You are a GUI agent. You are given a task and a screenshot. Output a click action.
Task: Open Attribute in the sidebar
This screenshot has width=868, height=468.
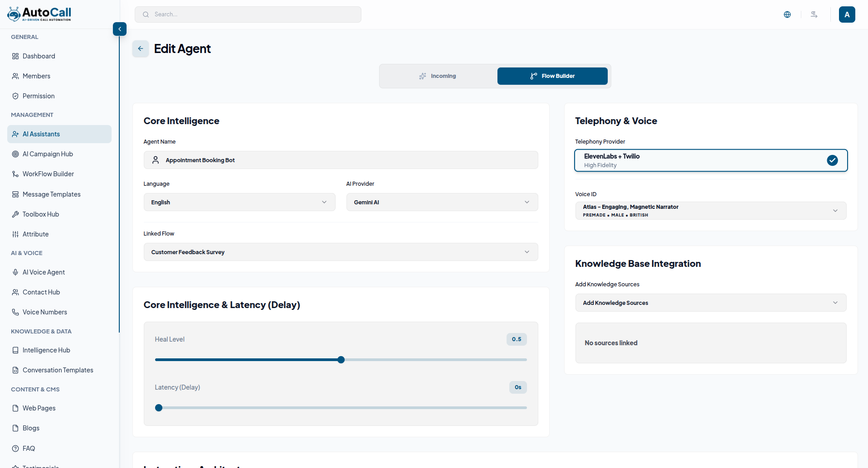[x=59, y=234]
